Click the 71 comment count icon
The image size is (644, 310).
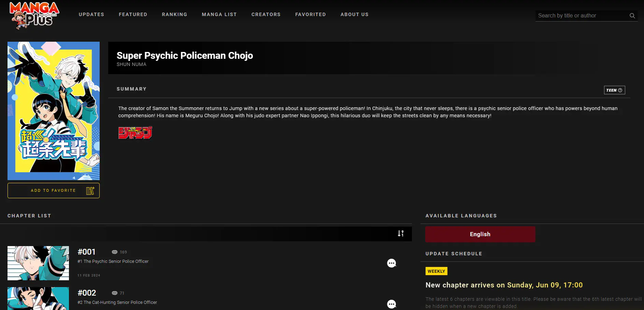[115, 293]
